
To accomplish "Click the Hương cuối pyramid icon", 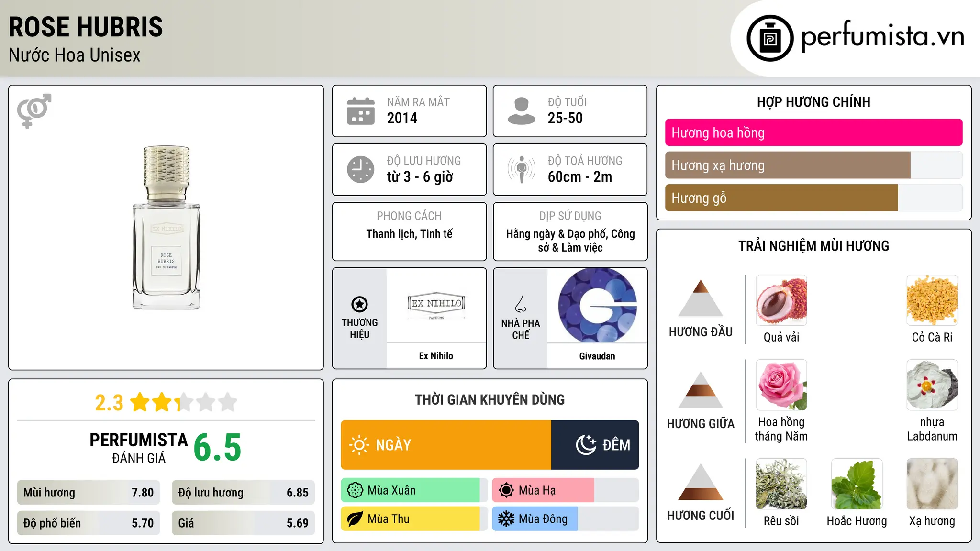I will (701, 482).
